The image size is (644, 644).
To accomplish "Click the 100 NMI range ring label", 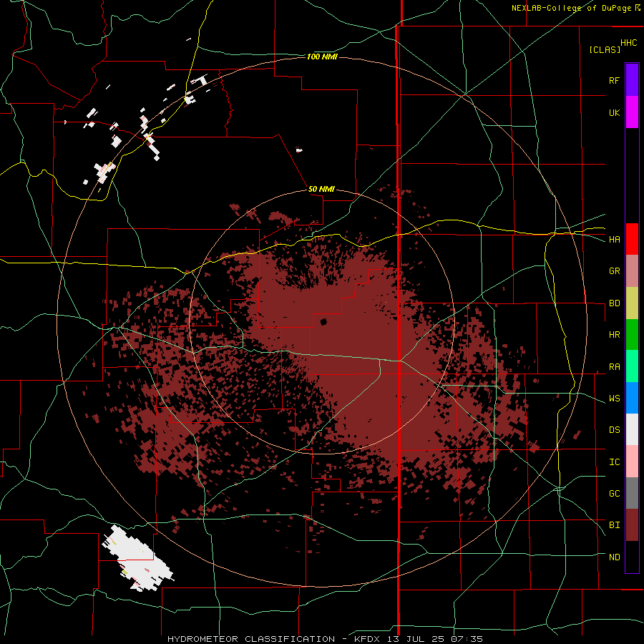I will click(322, 57).
